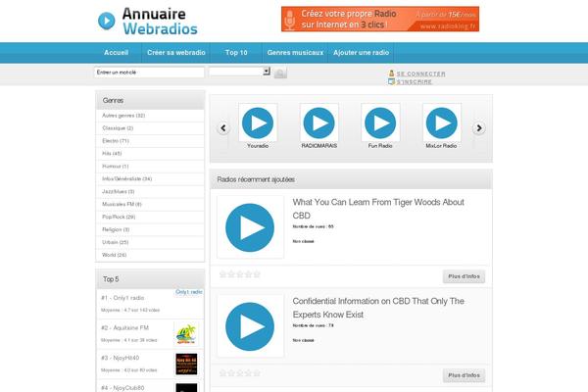
Task: Open the NjoyHit40 logo thumbnail
Action: (186, 364)
